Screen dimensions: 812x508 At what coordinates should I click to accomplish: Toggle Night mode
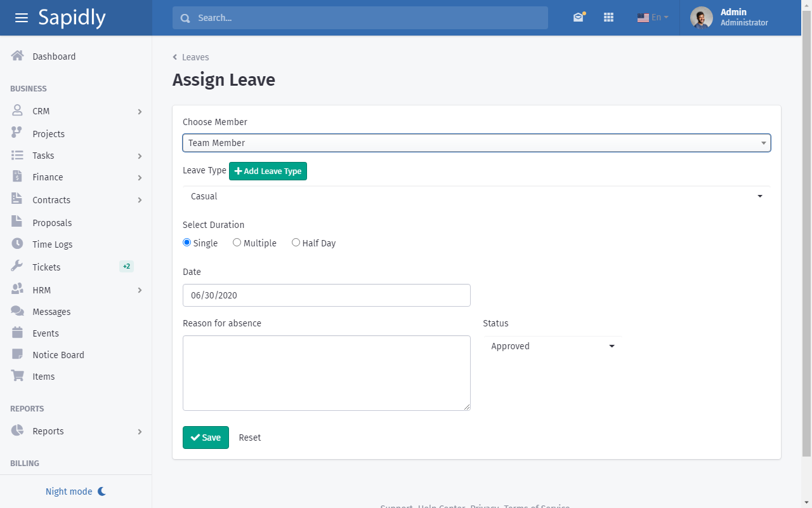pos(75,491)
